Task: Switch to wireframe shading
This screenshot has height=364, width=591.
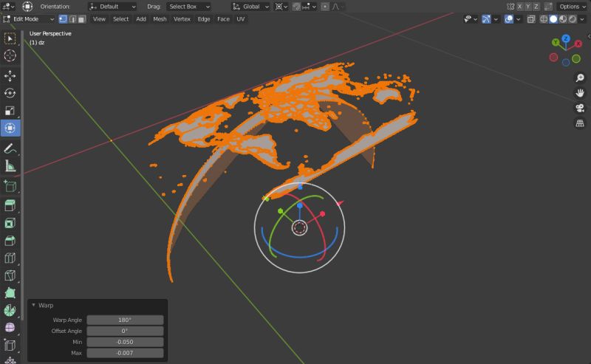Action: point(544,19)
